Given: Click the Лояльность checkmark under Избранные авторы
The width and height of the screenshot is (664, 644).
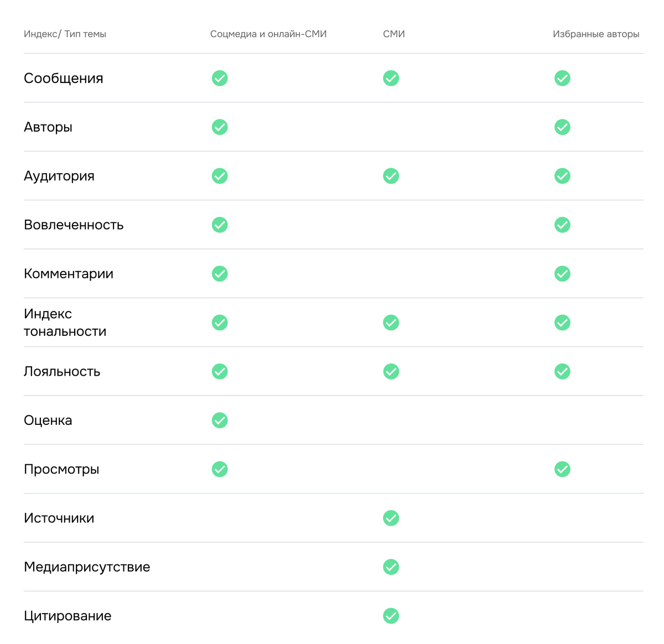Looking at the screenshot, I should pyautogui.click(x=562, y=371).
